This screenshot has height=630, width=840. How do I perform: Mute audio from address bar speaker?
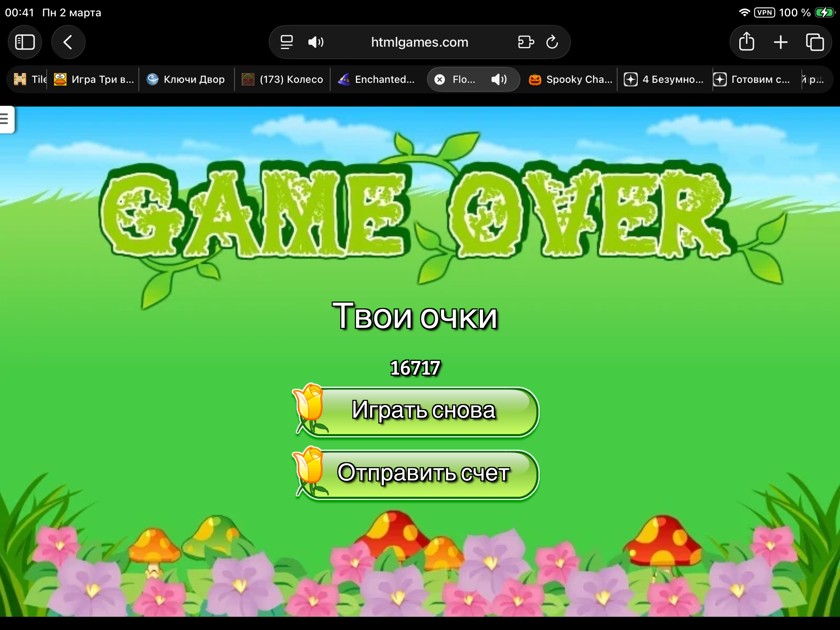click(x=315, y=42)
